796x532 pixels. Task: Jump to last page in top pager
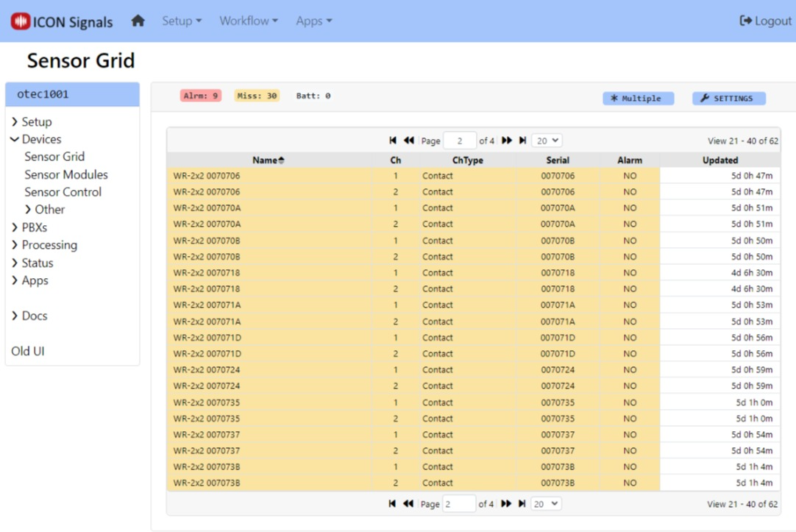[x=522, y=141]
